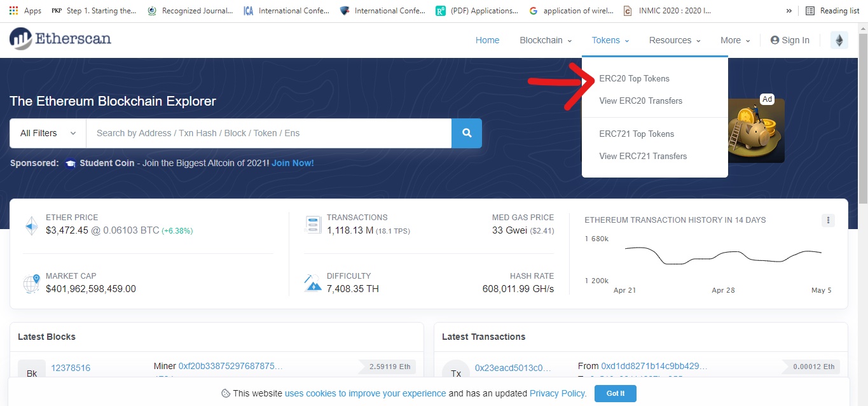This screenshot has height=406, width=868.
Task: Open the Reading list icon
Action: [809, 10]
